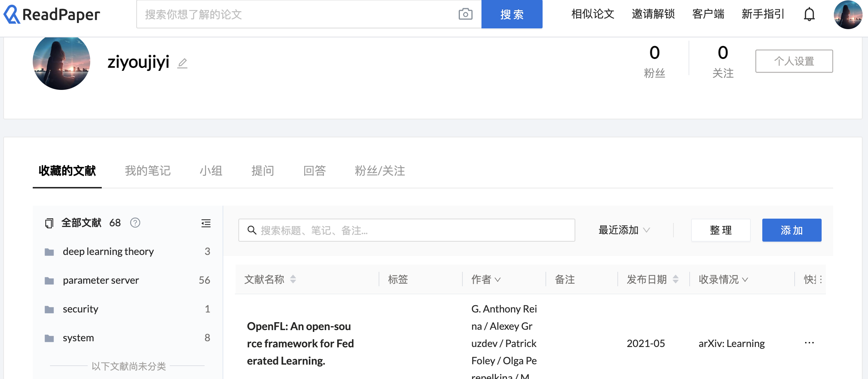
Task: Click the pencil icon to edit username
Action: tap(183, 63)
